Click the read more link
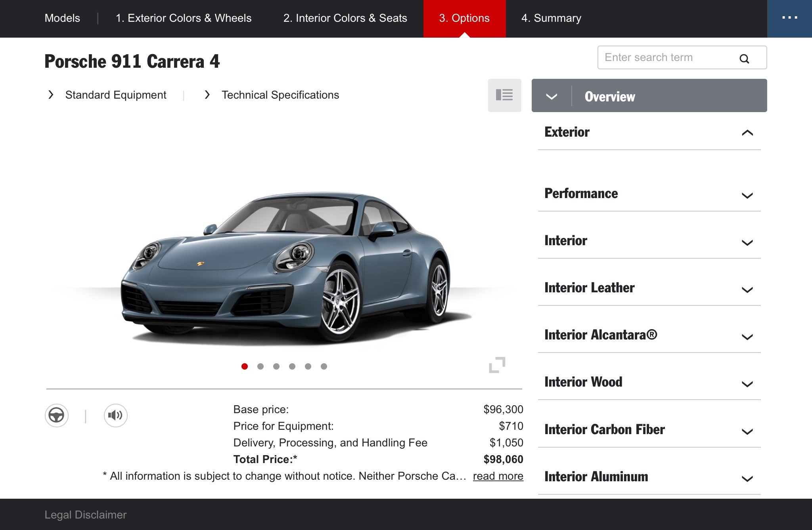Image resolution: width=812 pixels, height=530 pixels. point(498,476)
